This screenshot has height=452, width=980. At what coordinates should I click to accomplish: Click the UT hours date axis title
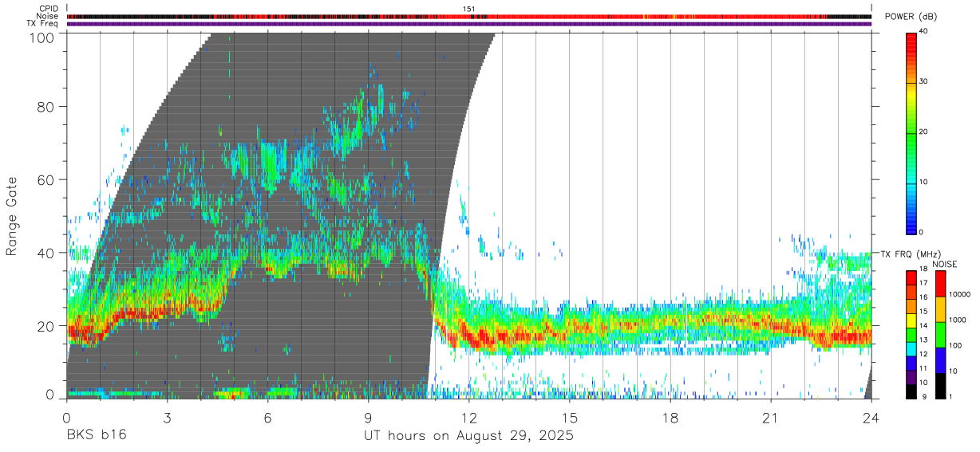tap(469, 437)
